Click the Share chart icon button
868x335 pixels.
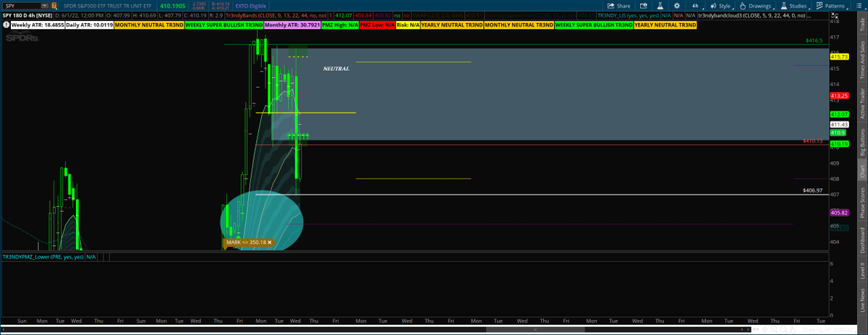coord(618,5)
